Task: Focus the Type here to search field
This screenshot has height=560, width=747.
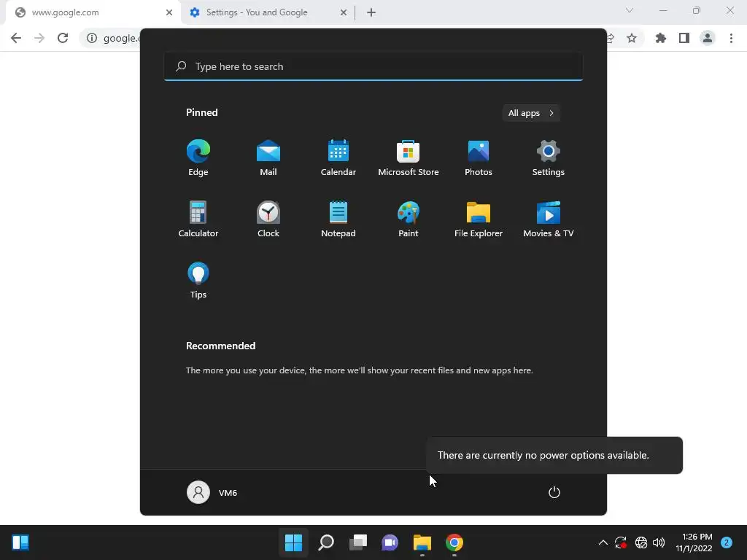Action: 373,66
